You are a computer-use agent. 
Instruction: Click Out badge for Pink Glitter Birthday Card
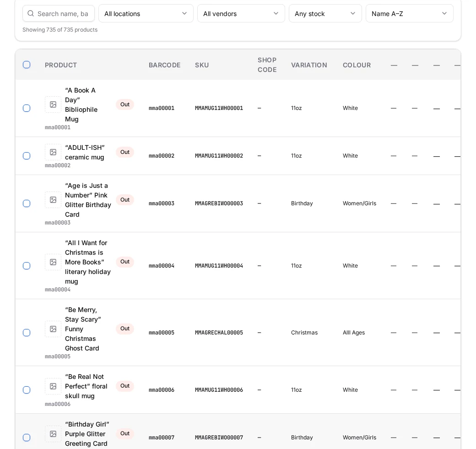(x=125, y=200)
